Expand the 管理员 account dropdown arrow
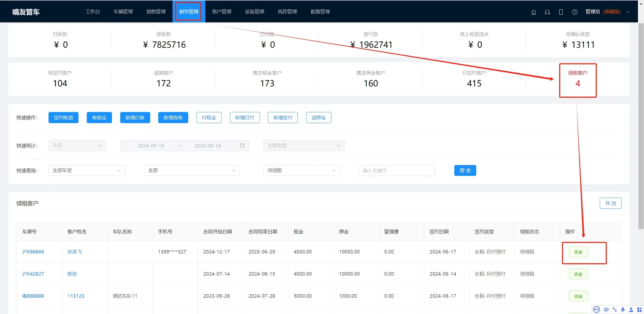 coord(627,12)
